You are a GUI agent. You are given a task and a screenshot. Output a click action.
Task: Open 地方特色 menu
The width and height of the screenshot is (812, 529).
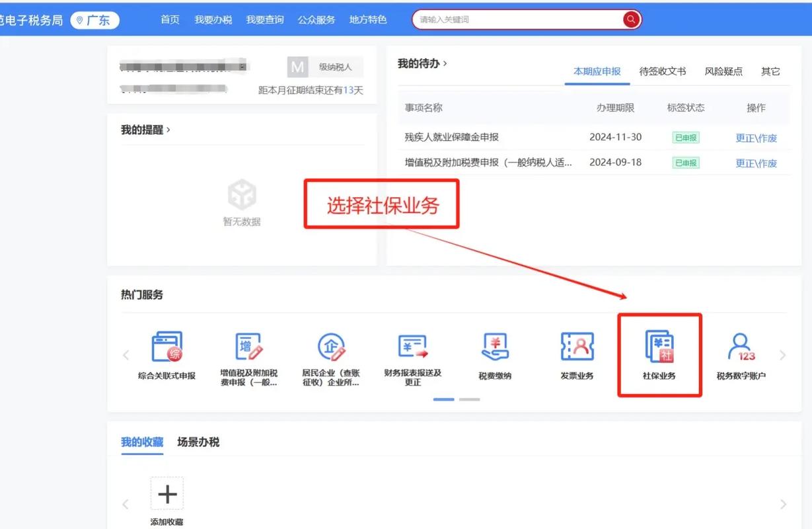[368, 20]
